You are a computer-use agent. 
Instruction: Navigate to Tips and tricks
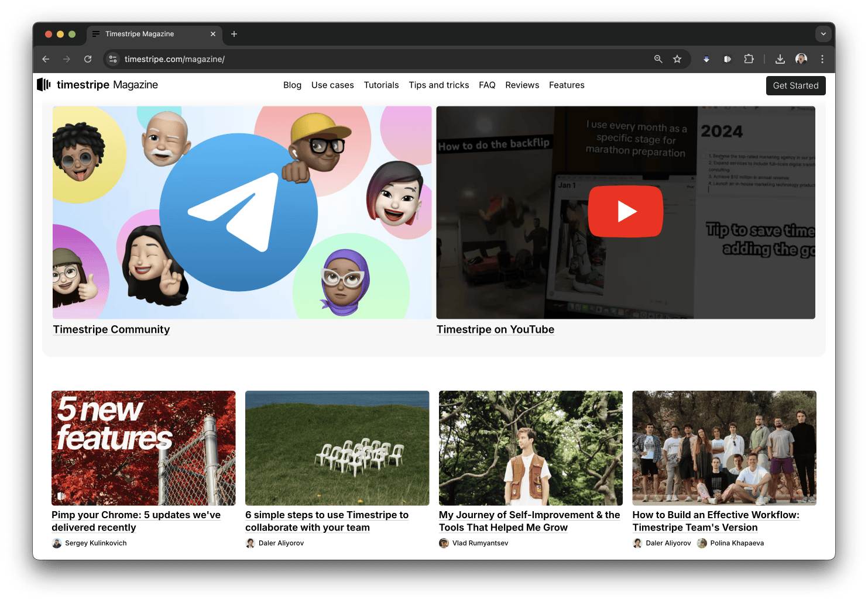tap(439, 85)
